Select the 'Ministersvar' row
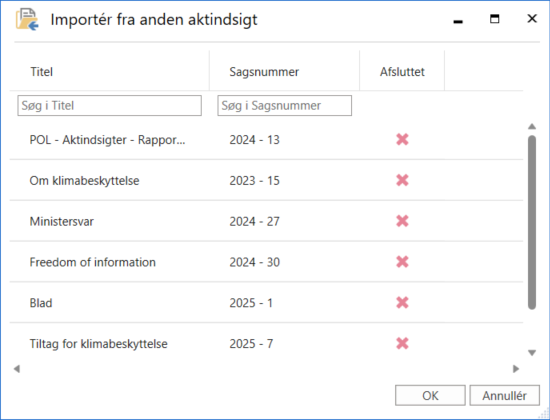The height and width of the screenshot is (420, 550). point(266,221)
